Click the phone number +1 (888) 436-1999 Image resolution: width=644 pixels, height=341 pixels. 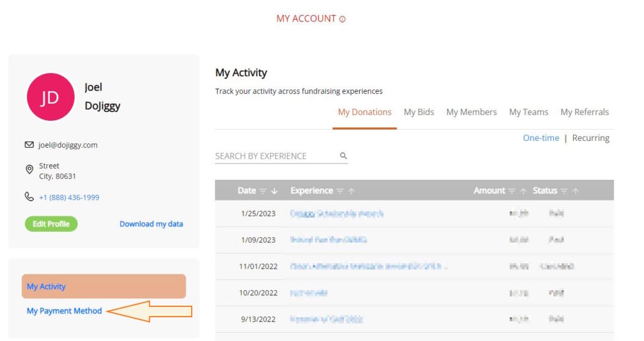click(x=69, y=197)
